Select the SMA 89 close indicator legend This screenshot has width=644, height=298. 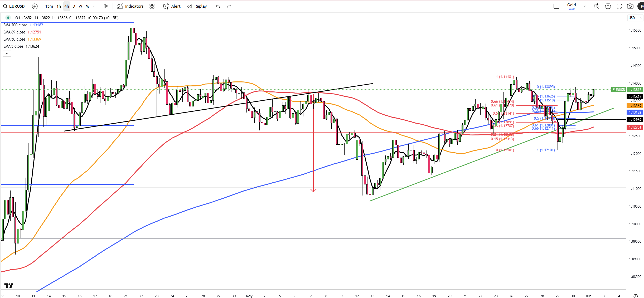tap(22, 32)
